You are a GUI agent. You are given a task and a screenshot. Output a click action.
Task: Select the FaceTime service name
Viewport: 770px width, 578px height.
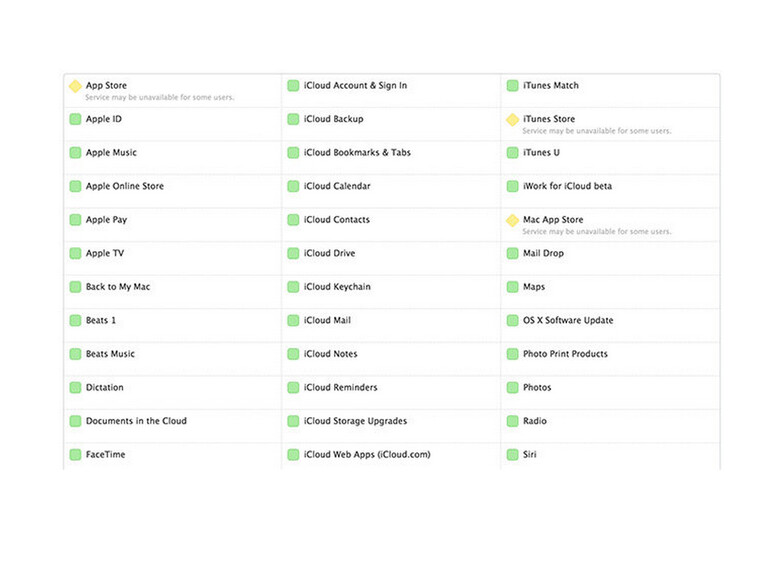(105, 454)
